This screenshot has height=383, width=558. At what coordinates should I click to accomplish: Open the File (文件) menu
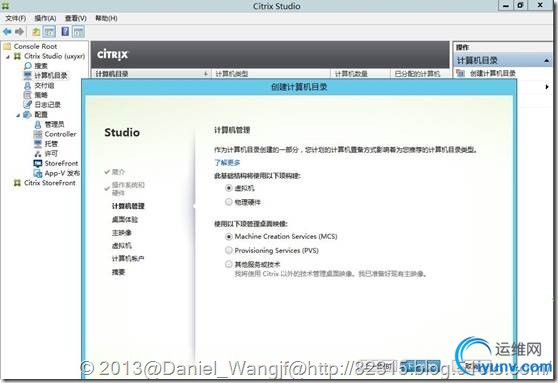coord(16,18)
